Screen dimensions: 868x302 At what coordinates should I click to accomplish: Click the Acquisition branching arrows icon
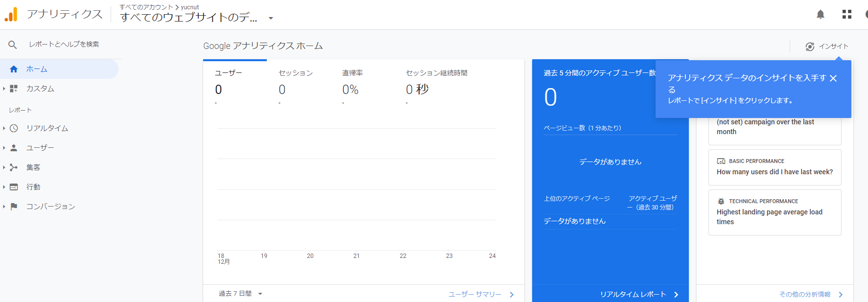[x=14, y=167]
